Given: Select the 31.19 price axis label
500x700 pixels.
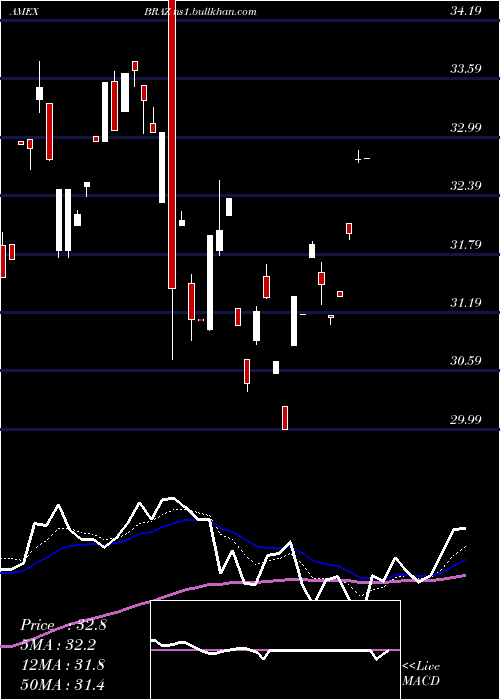Looking at the screenshot, I should [466, 303].
